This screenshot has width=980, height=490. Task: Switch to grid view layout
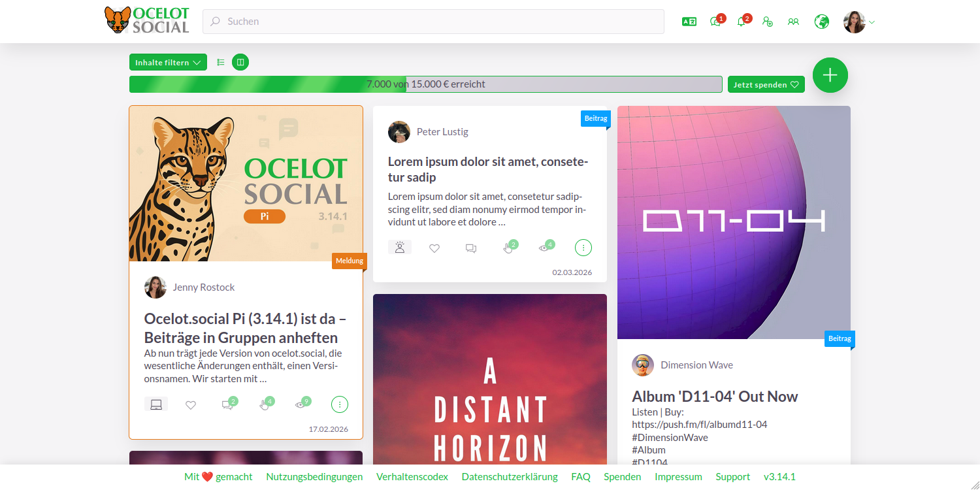pyautogui.click(x=240, y=61)
